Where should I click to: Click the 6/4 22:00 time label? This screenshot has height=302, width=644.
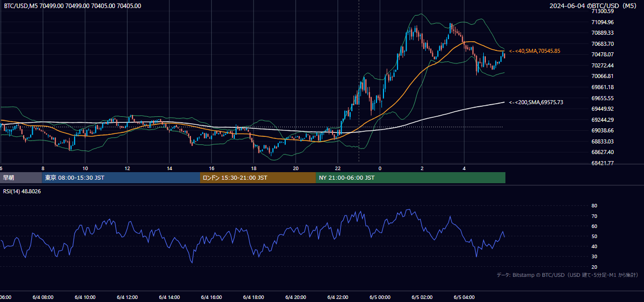pyautogui.click(x=338, y=297)
